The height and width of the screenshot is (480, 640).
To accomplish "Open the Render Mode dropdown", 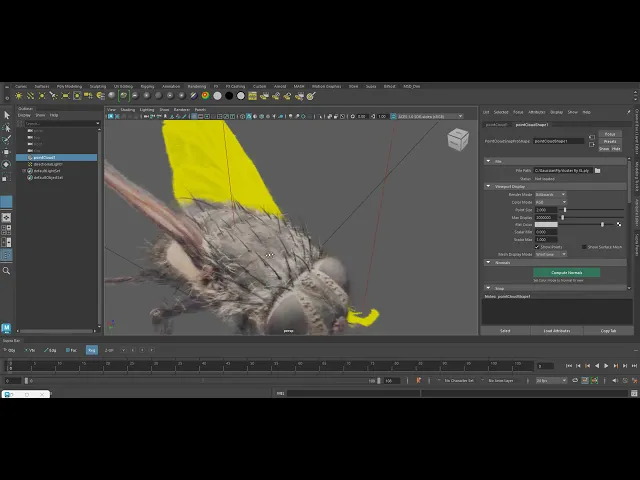I will [551, 194].
